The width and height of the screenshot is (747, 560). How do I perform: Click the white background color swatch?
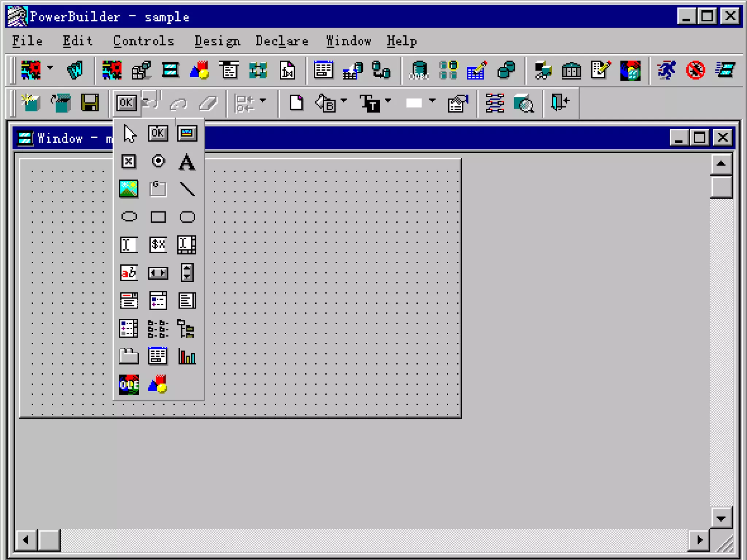414,103
